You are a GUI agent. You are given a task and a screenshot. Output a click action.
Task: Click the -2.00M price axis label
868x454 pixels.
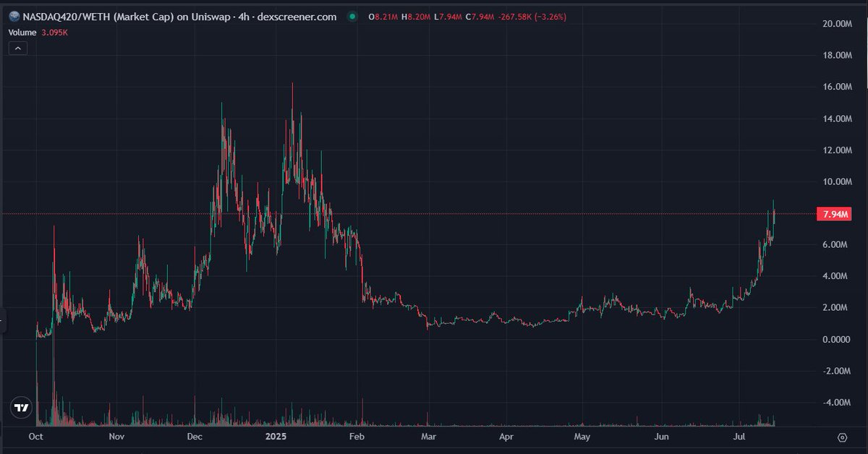point(837,371)
